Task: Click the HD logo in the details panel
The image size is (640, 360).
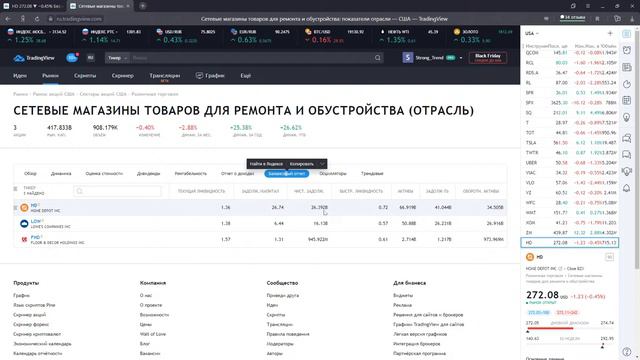Action: [530, 257]
